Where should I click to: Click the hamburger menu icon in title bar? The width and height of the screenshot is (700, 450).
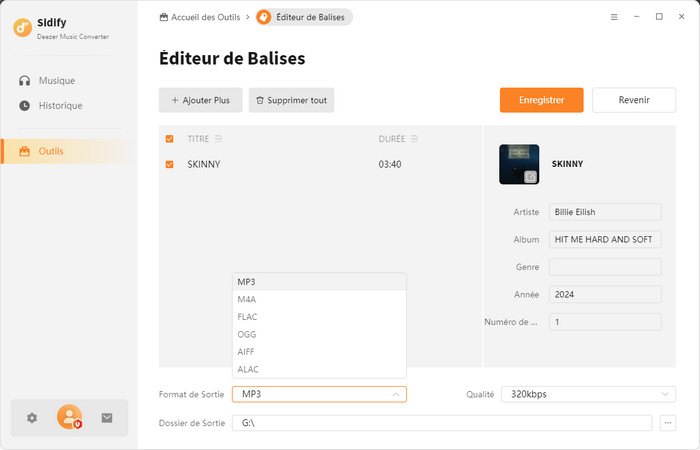point(614,17)
